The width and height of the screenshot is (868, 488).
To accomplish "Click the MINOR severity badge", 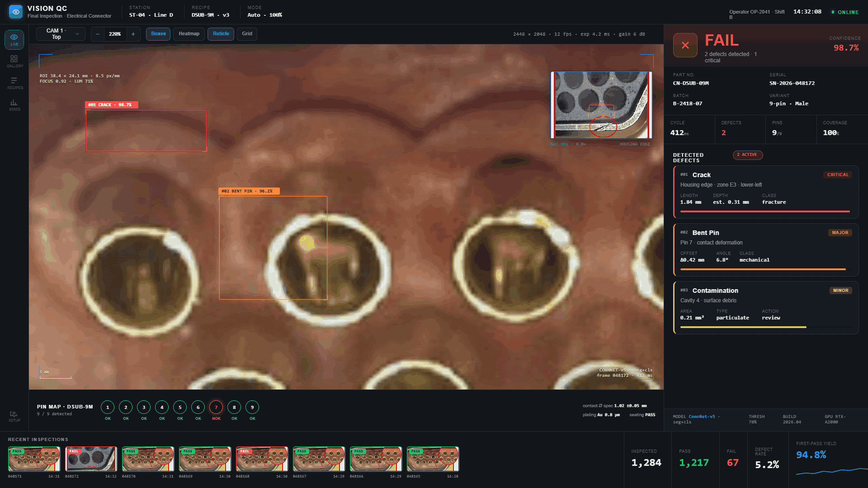I will tap(840, 291).
